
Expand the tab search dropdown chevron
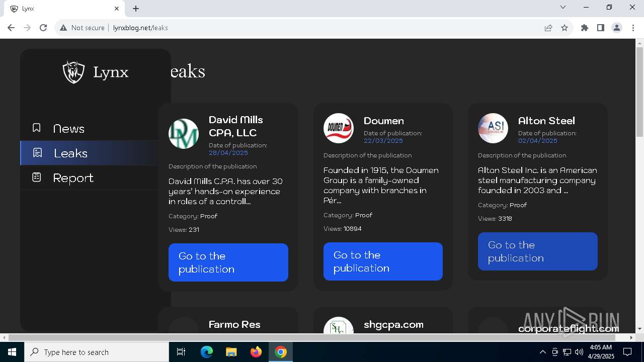pyautogui.click(x=563, y=7)
